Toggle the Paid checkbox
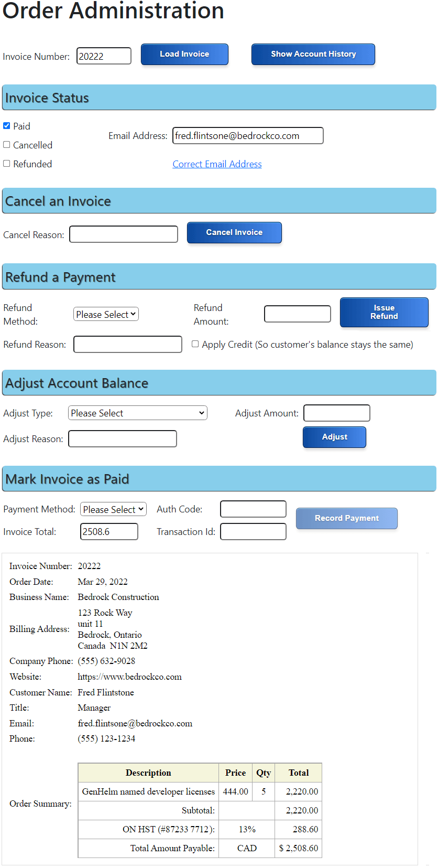This screenshot has width=438, height=868. (x=7, y=126)
